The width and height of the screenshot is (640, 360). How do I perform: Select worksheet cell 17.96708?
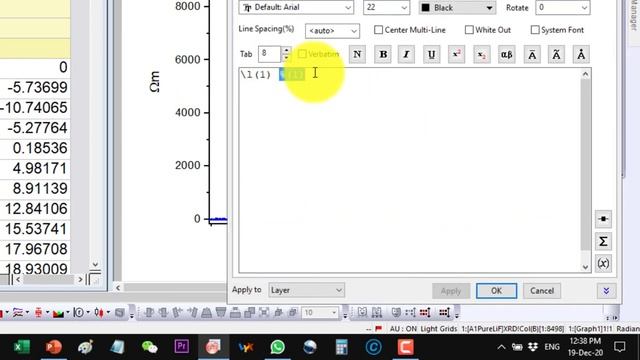35,249
